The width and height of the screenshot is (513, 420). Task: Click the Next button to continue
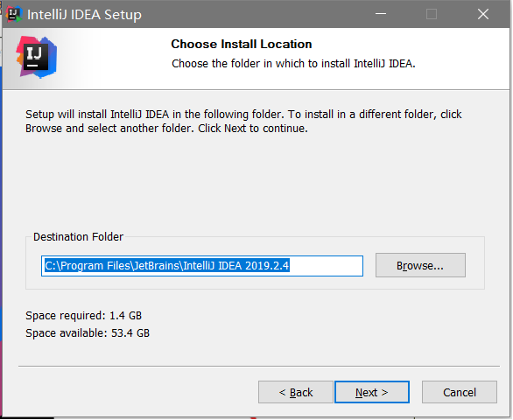(x=372, y=392)
